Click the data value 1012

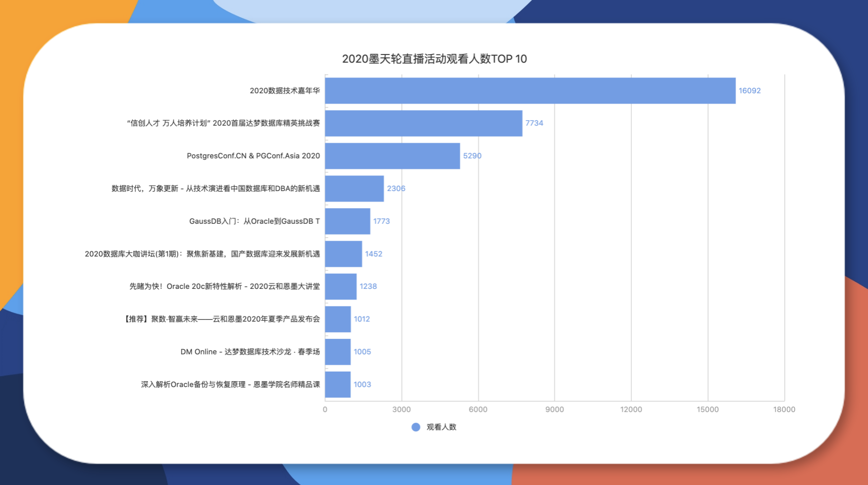click(x=362, y=319)
